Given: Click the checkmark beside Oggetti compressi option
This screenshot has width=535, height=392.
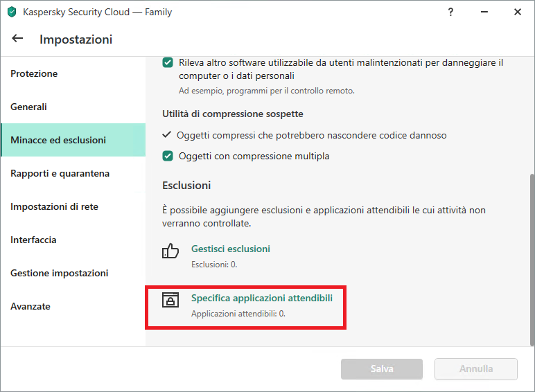Looking at the screenshot, I should pyautogui.click(x=166, y=134).
